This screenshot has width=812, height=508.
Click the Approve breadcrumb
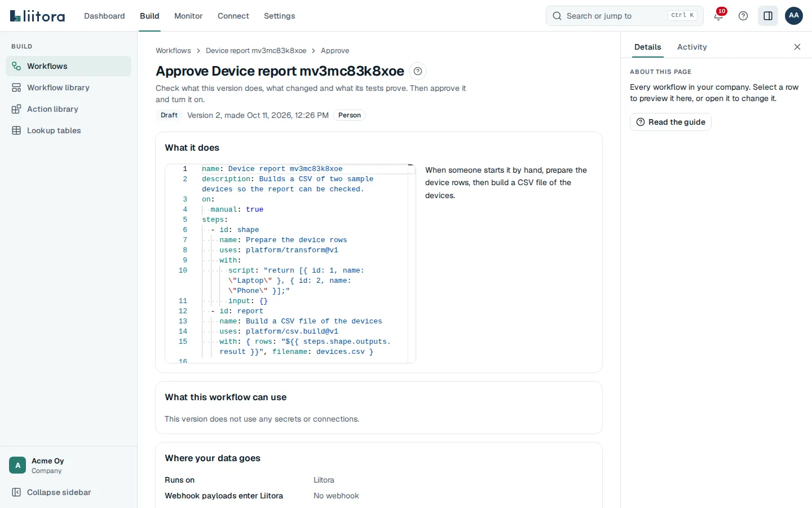coord(335,51)
